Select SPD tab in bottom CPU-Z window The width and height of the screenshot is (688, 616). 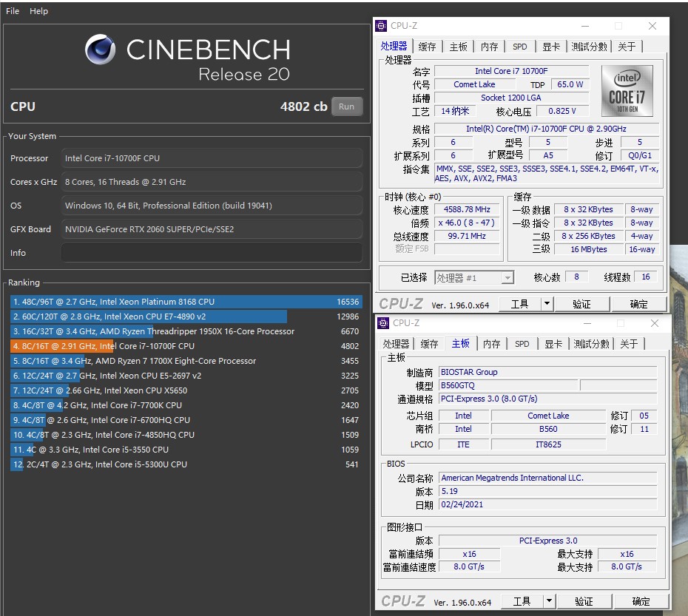[522, 344]
